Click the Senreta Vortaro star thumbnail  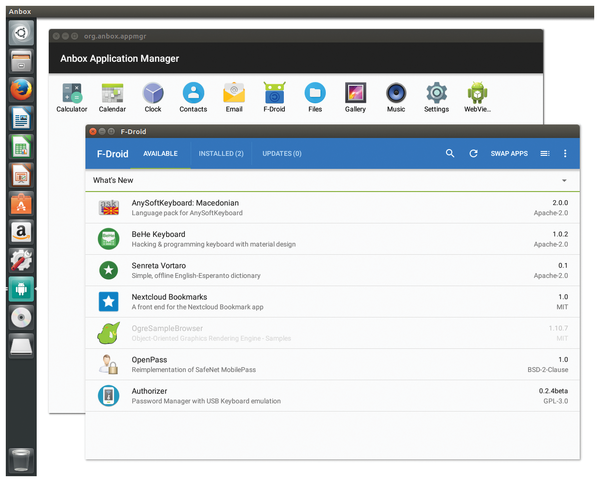click(x=109, y=270)
